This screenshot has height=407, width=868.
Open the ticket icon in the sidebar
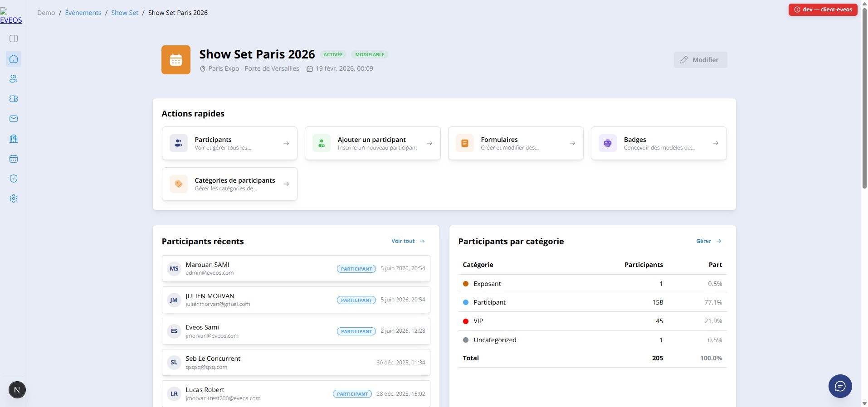pyautogui.click(x=14, y=99)
